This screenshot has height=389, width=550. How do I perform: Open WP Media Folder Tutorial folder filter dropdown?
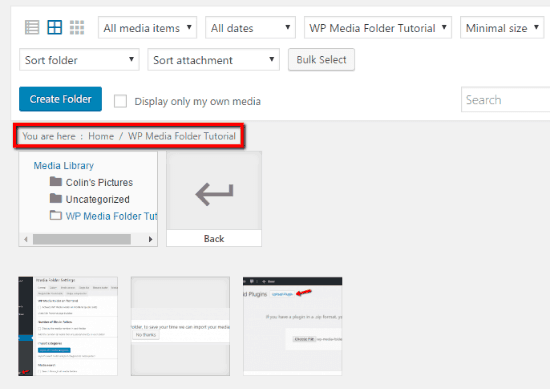378,28
